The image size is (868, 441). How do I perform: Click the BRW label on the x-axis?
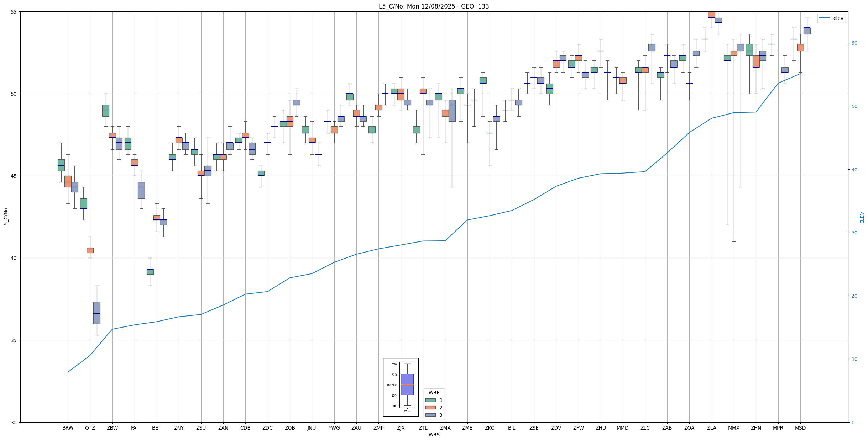point(68,428)
